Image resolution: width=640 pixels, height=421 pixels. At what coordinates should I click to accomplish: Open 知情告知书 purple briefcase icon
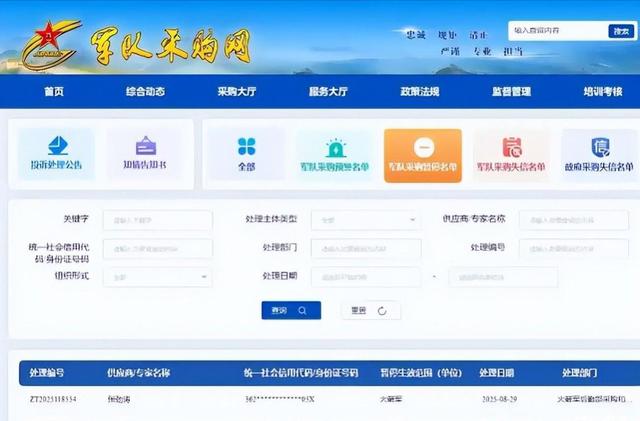[x=146, y=145]
